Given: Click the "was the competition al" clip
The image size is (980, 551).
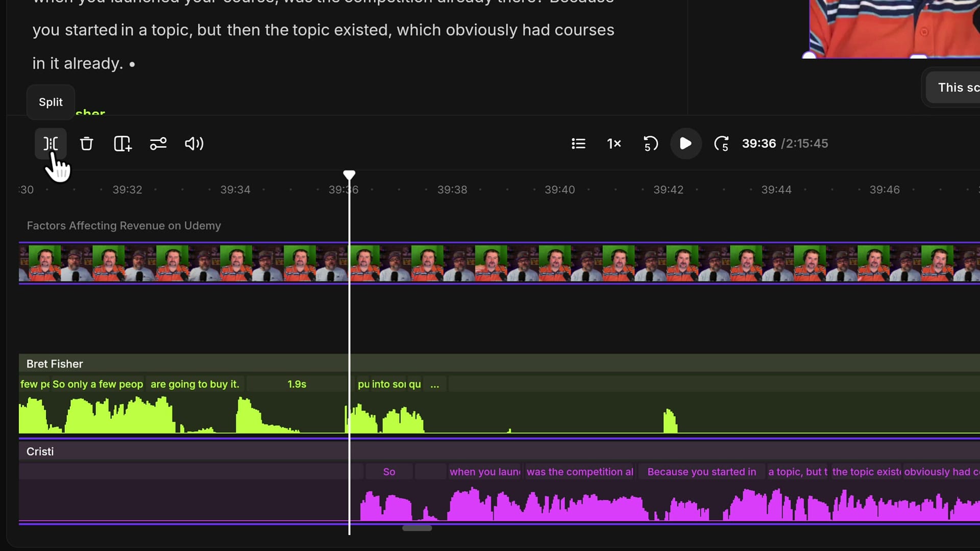Looking at the screenshot, I should pos(580,472).
